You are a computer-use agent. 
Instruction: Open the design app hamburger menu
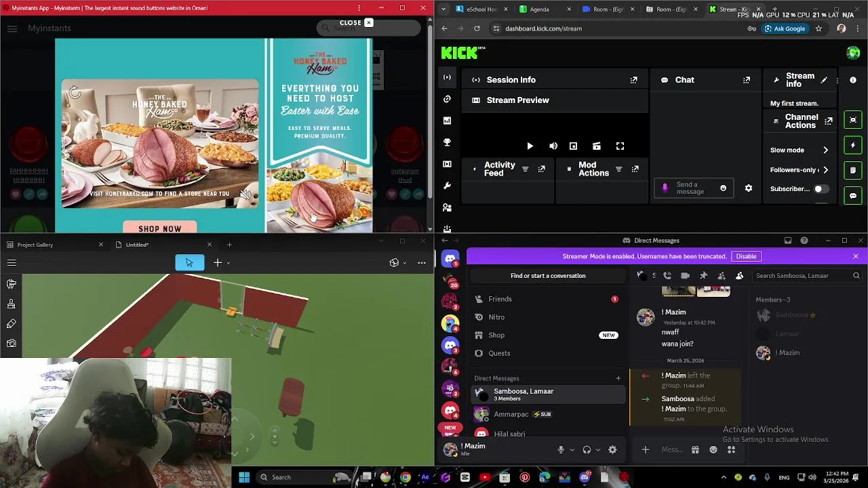pyautogui.click(x=12, y=263)
